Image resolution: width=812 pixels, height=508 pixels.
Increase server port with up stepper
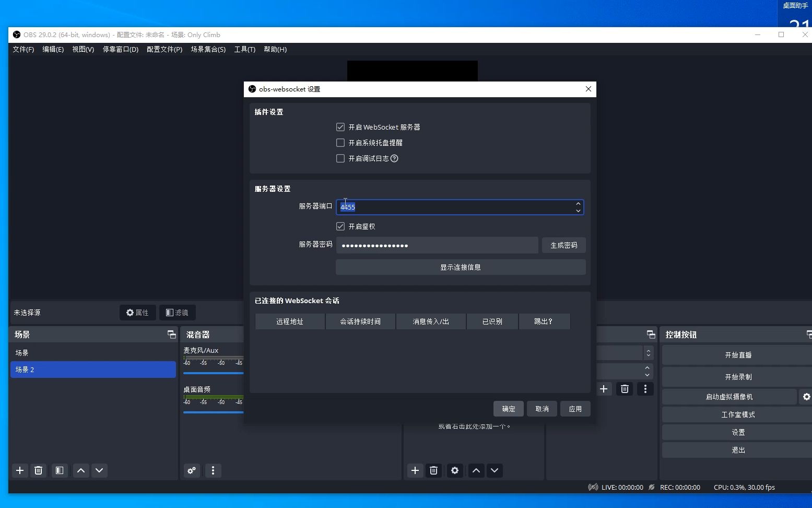click(578, 204)
